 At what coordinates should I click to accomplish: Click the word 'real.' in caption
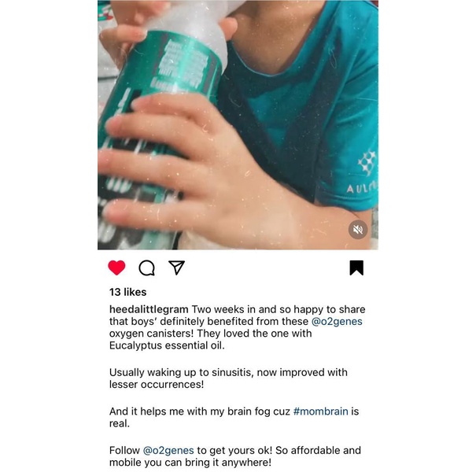point(120,423)
